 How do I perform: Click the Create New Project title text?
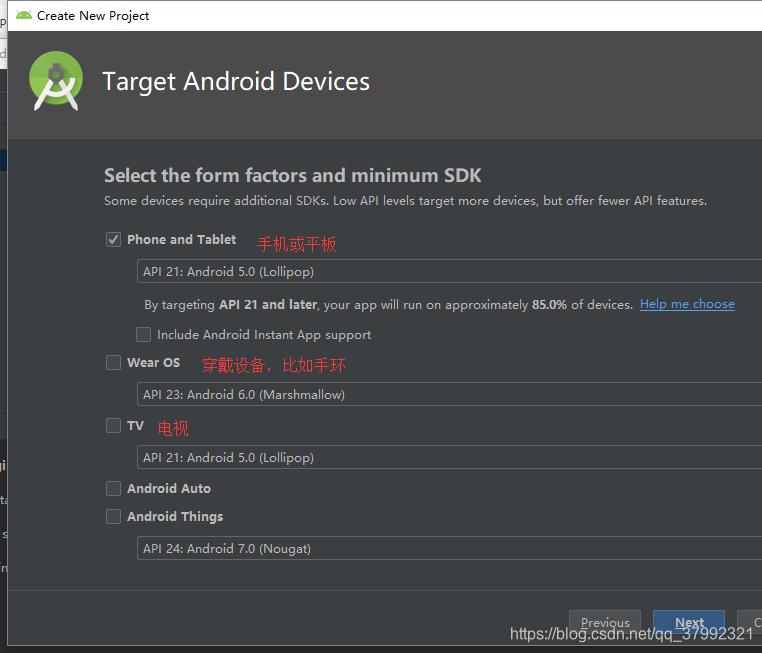coord(93,16)
